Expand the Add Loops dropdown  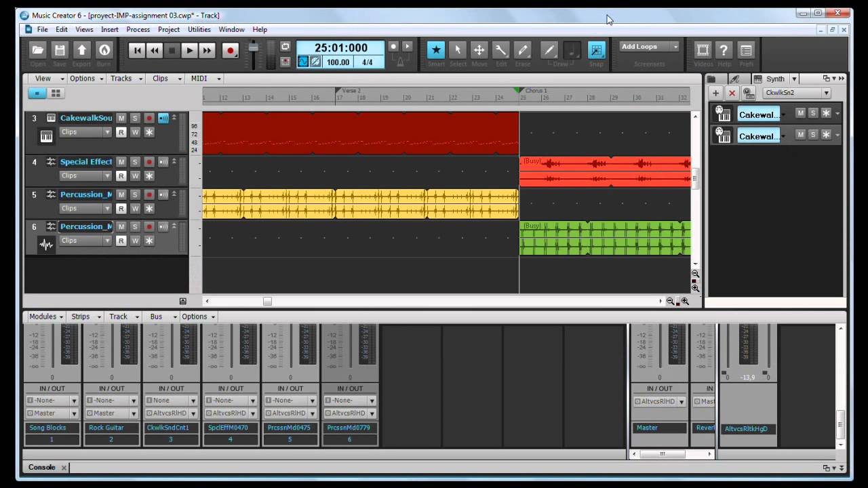(650, 47)
